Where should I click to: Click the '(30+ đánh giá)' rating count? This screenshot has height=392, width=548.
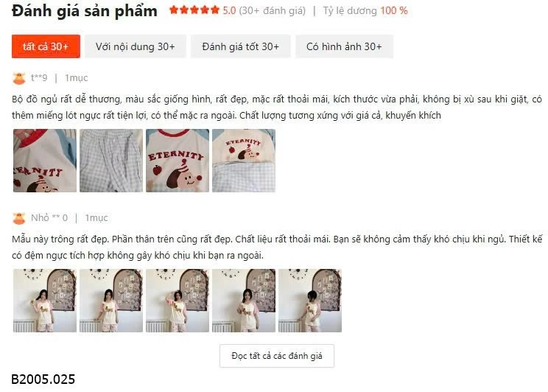[273, 11]
